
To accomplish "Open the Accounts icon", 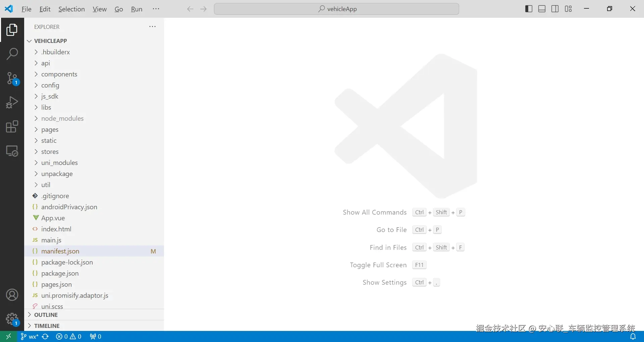I will [12, 295].
